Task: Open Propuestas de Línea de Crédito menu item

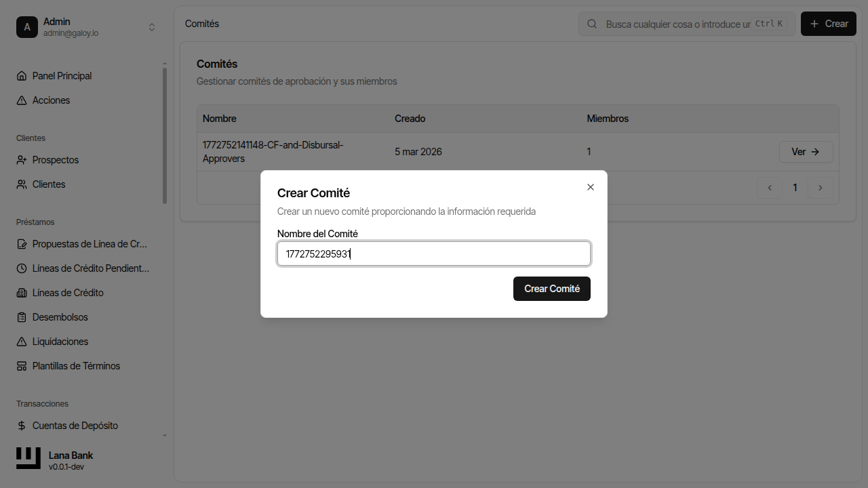Action: tap(90, 244)
